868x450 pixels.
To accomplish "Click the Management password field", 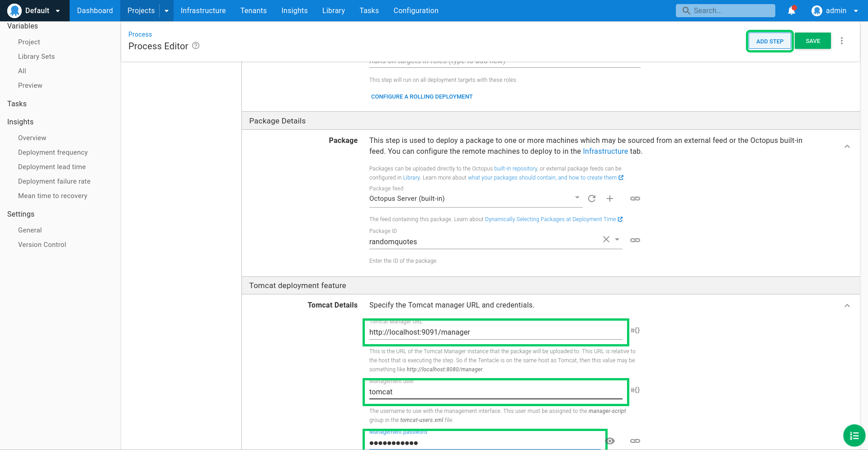I will pyautogui.click(x=485, y=442).
